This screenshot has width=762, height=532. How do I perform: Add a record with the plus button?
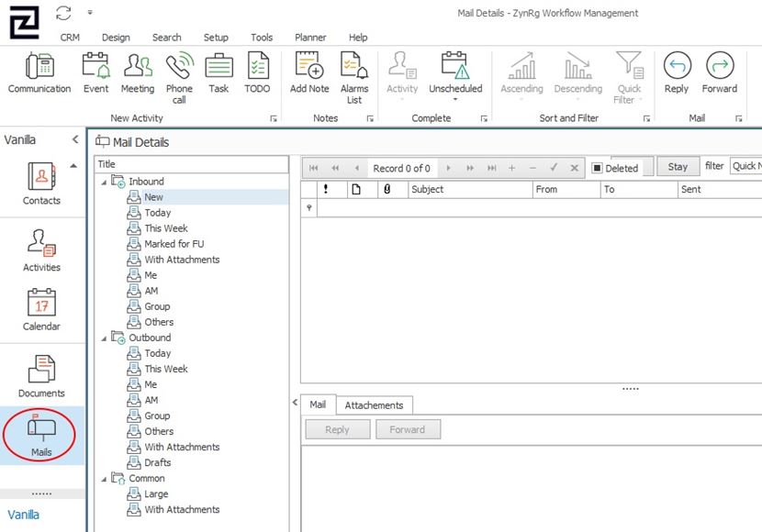pyautogui.click(x=511, y=168)
